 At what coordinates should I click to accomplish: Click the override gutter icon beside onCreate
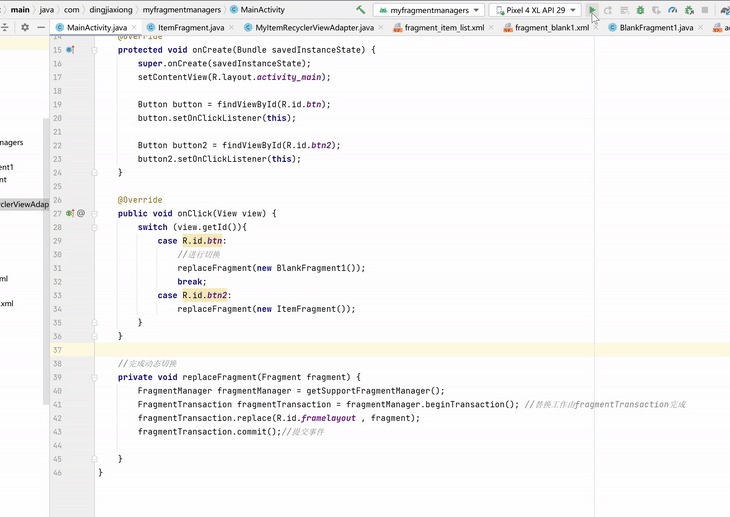click(70, 49)
